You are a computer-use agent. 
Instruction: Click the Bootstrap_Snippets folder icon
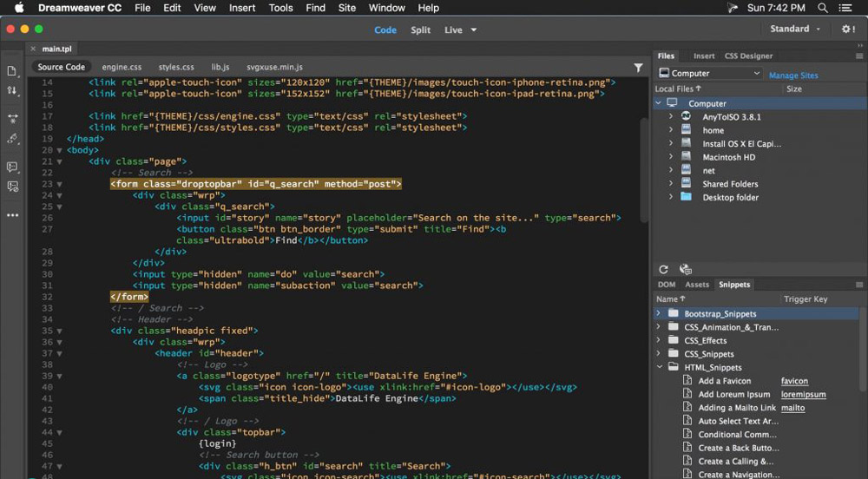(x=674, y=313)
